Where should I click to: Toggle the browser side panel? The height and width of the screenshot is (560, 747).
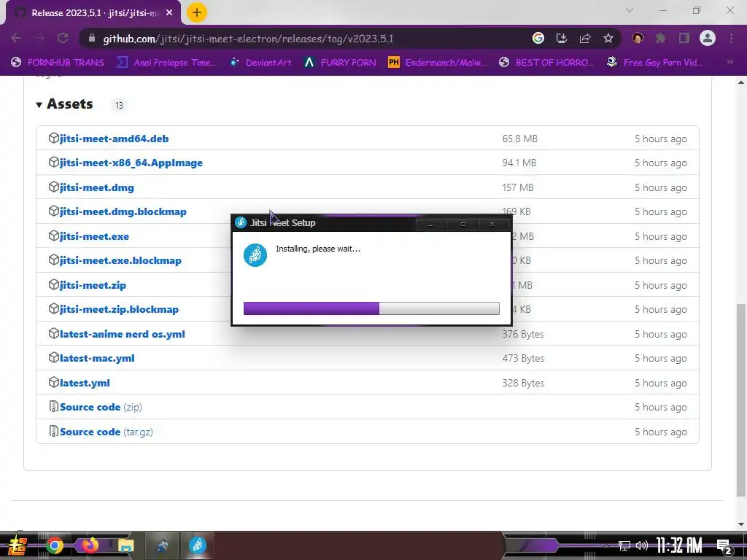[684, 38]
